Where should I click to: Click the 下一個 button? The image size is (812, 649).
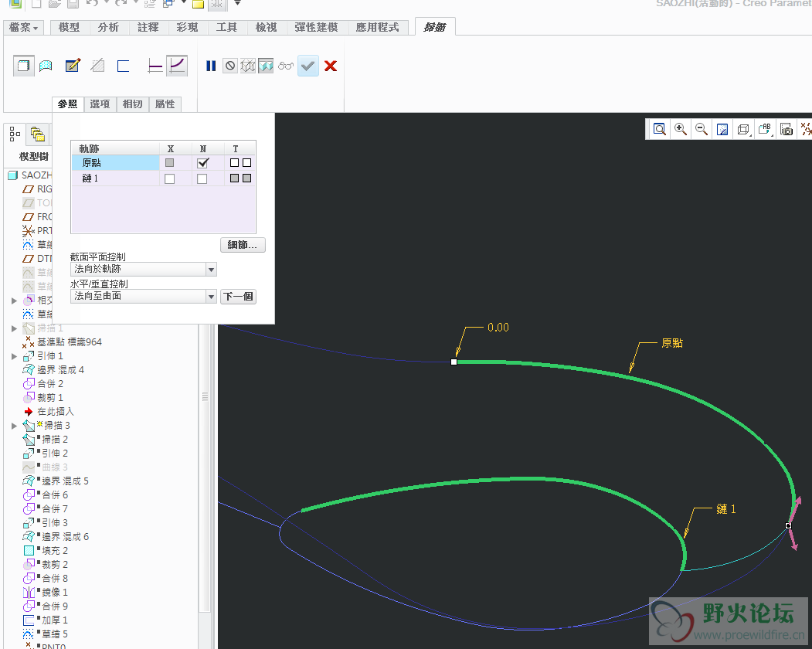point(238,296)
